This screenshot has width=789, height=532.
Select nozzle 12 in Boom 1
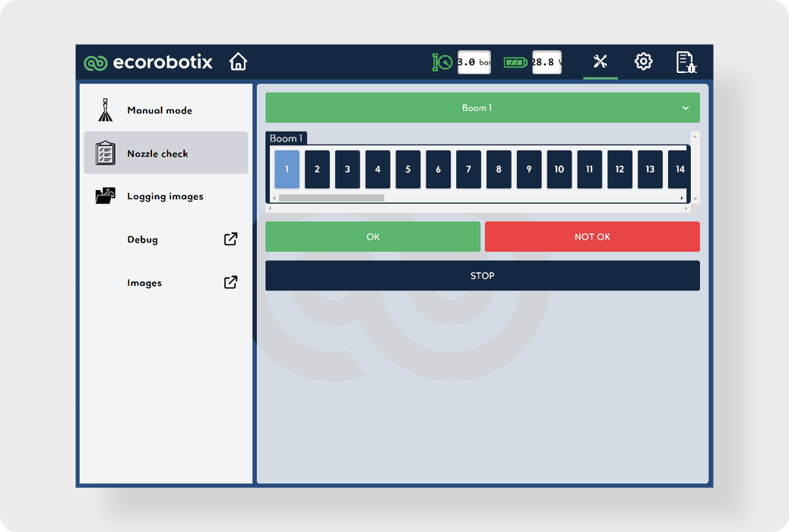[x=619, y=169]
